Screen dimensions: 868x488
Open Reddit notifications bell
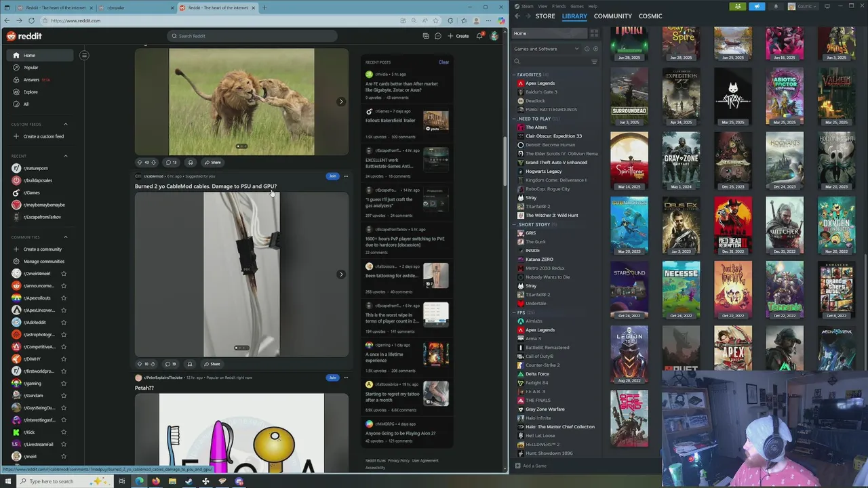coord(479,36)
